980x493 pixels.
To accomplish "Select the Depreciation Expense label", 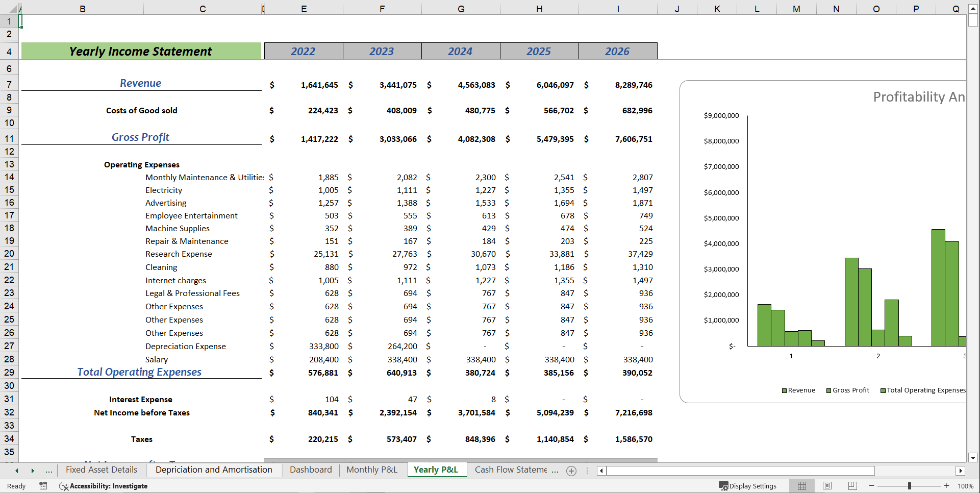I will (186, 346).
